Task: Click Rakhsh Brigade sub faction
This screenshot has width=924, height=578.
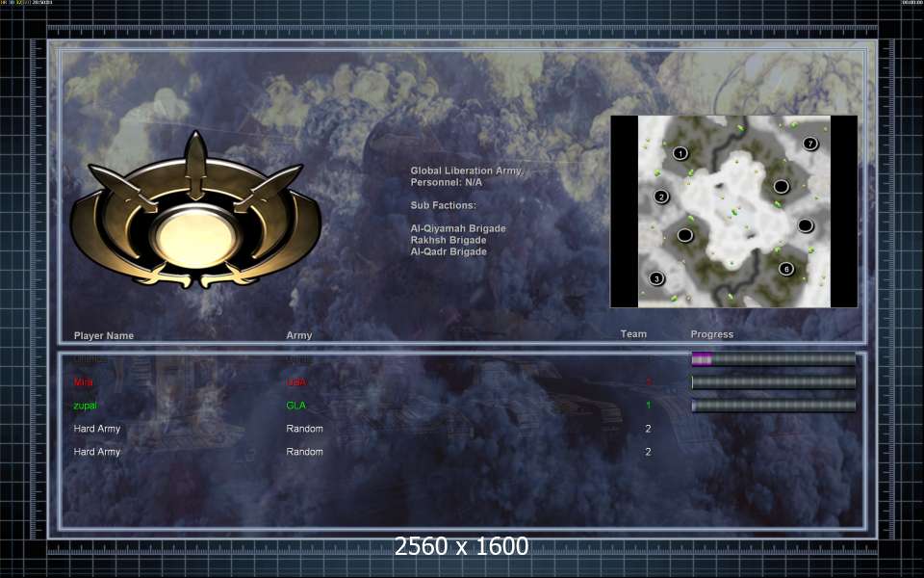Action: (x=449, y=240)
